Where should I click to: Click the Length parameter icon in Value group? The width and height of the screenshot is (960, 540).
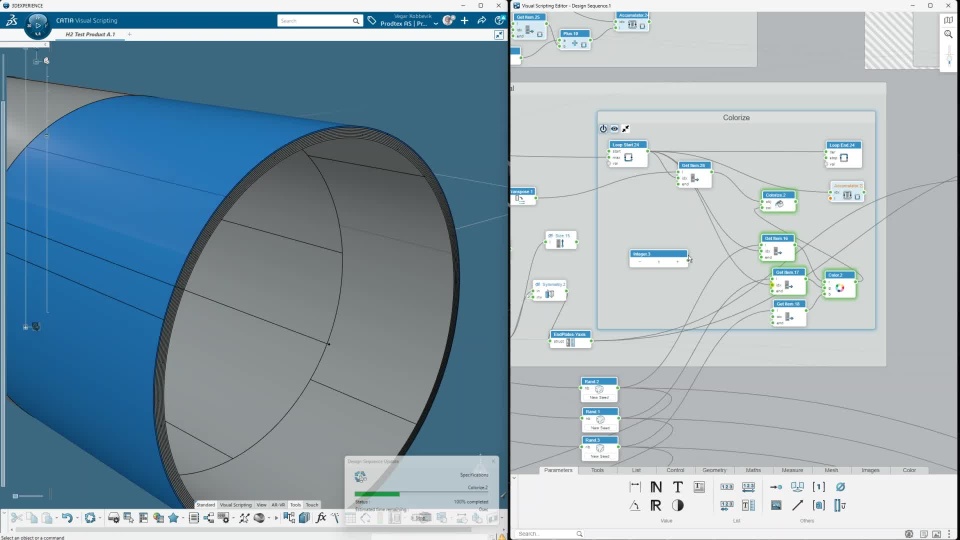(635, 487)
